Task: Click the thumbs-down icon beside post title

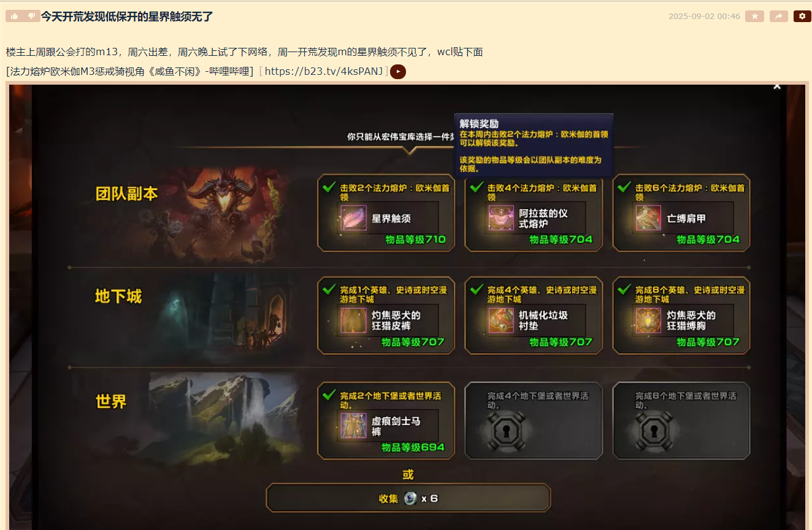Action: 31,16
